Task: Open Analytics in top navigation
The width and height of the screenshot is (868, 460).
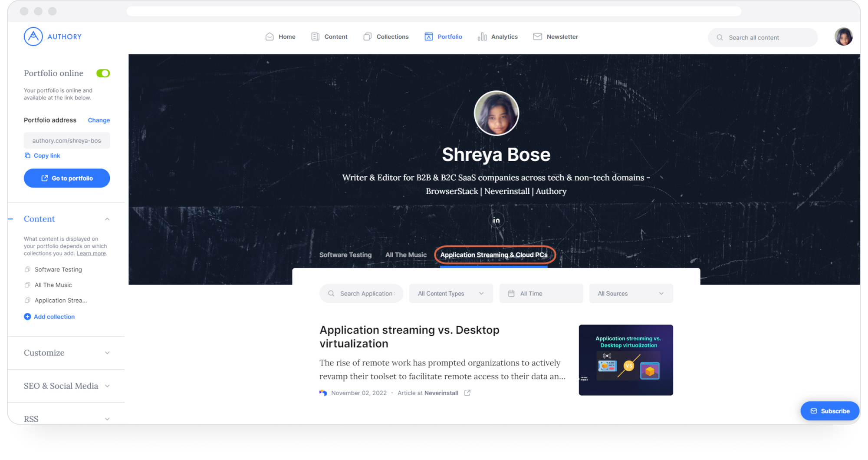Action: [497, 37]
